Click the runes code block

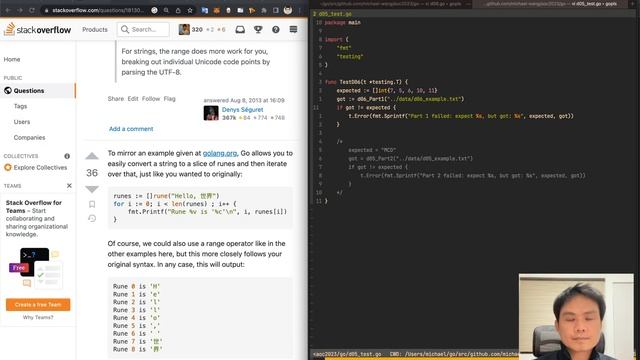(200, 208)
